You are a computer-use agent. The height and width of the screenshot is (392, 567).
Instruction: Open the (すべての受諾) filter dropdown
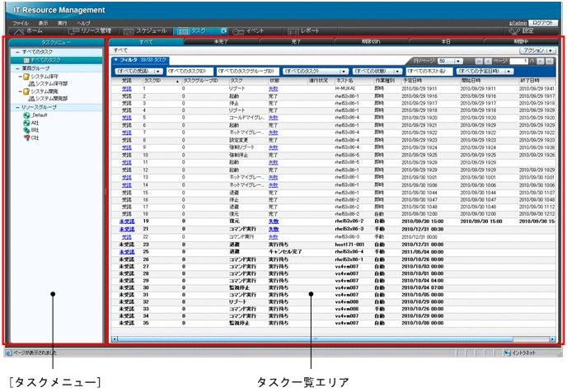[138, 72]
